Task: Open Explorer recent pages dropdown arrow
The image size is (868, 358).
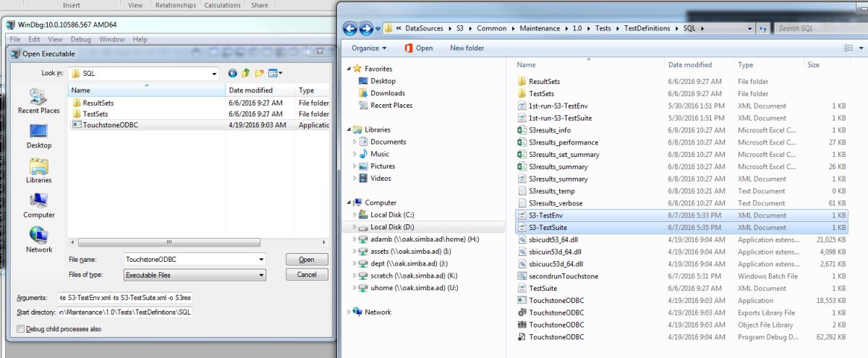Action: tap(378, 29)
